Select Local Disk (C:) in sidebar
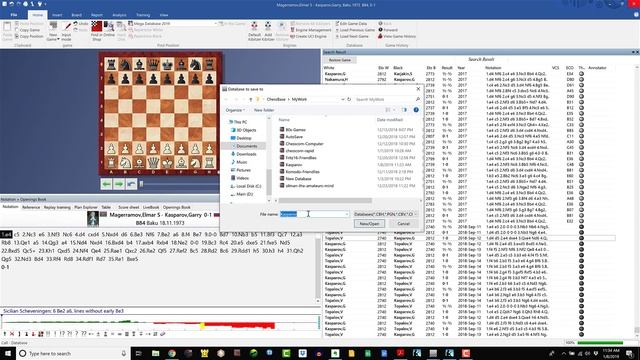This screenshot has height=360, width=640. [246, 186]
